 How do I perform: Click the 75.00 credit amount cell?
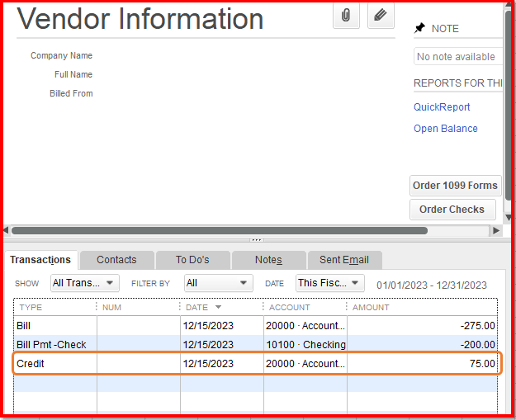pos(422,363)
